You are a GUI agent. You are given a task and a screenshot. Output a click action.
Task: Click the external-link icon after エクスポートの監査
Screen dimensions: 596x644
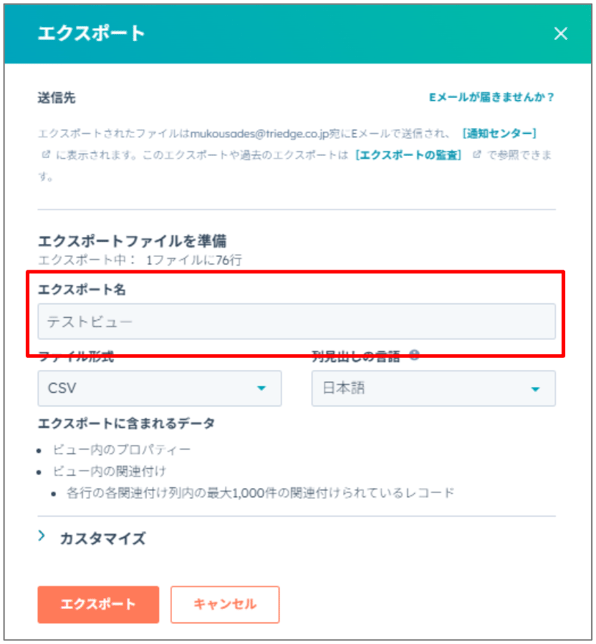(476, 154)
